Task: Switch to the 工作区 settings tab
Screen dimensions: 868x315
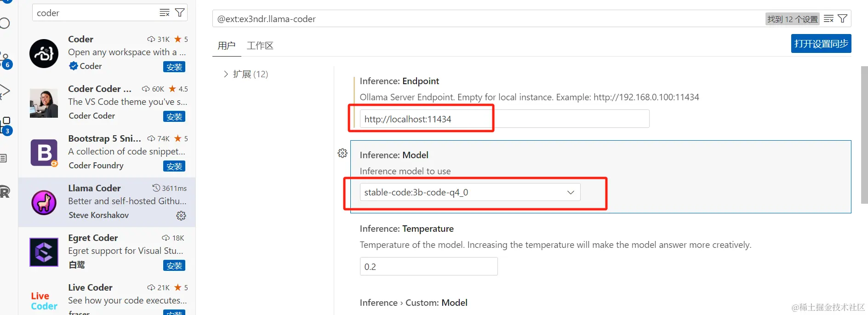Action: pyautogui.click(x=260, y=46)
